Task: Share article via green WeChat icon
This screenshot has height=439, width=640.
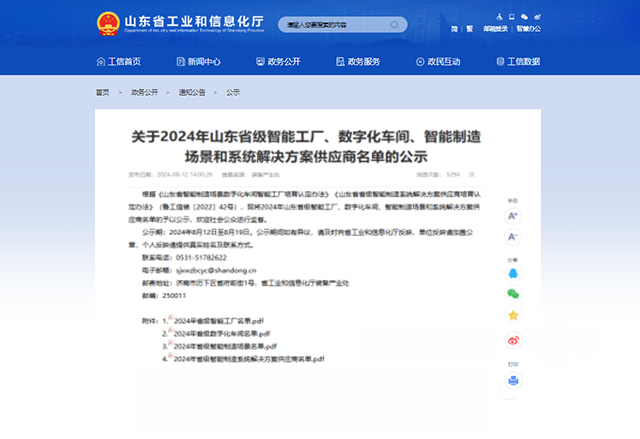Action: 513,294
